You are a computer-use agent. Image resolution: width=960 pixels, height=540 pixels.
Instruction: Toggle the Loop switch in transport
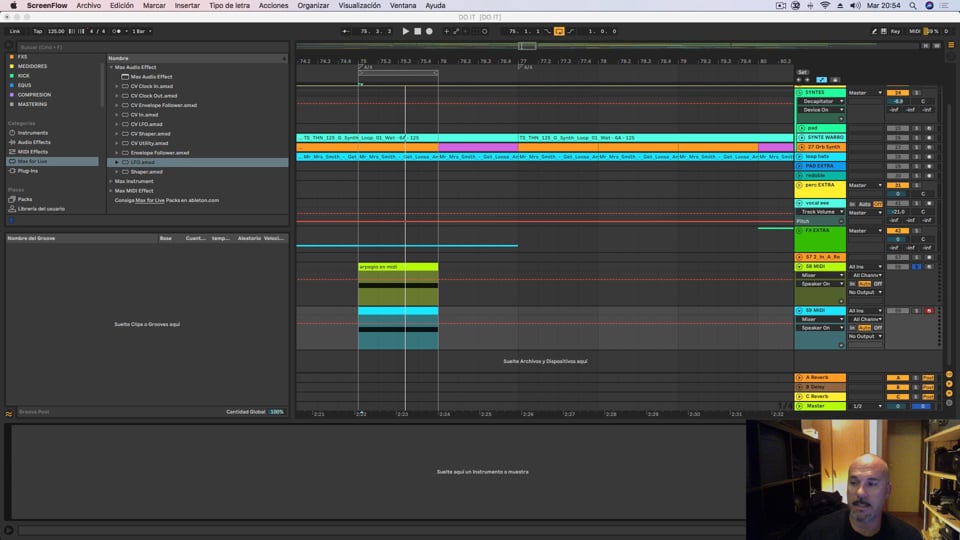coord(559,31)
